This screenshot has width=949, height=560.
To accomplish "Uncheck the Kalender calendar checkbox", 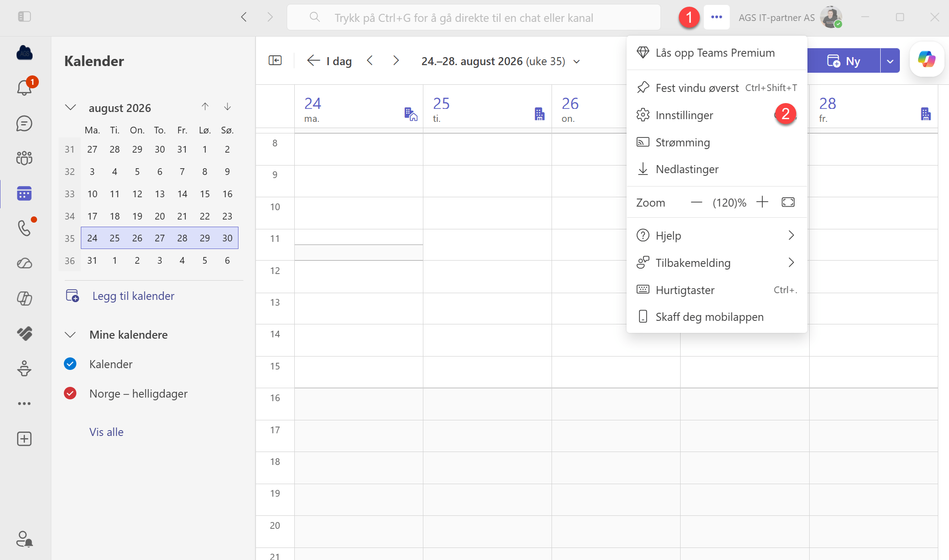I will [70, 364].
